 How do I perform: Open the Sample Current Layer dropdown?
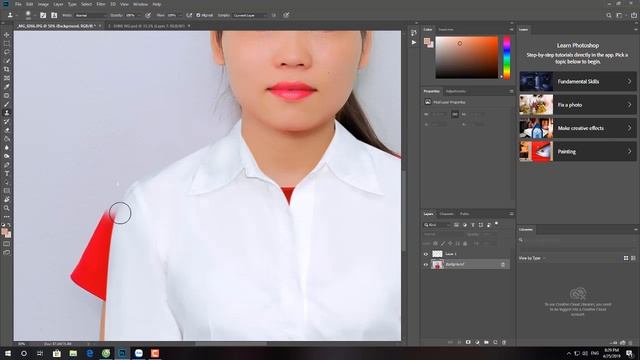point(250,15)
